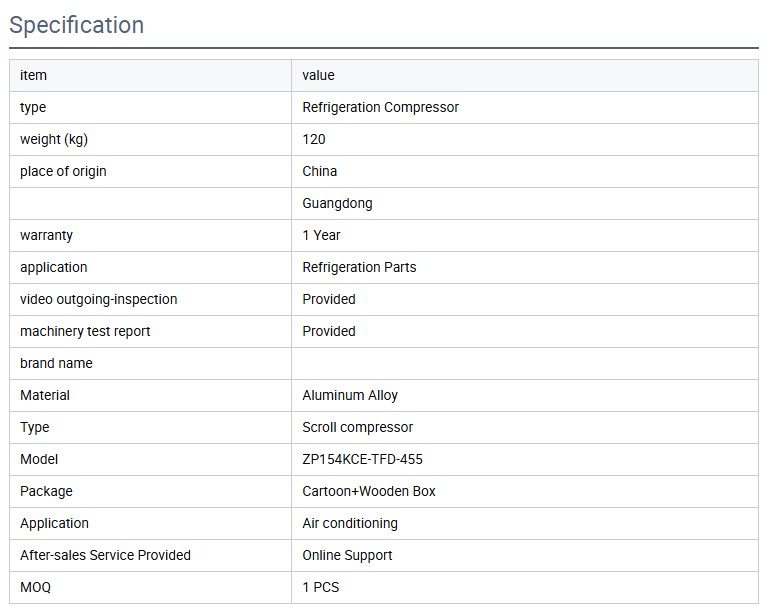
Task: Click the '1 Year' warranty value
Action: tap(321, 235)
